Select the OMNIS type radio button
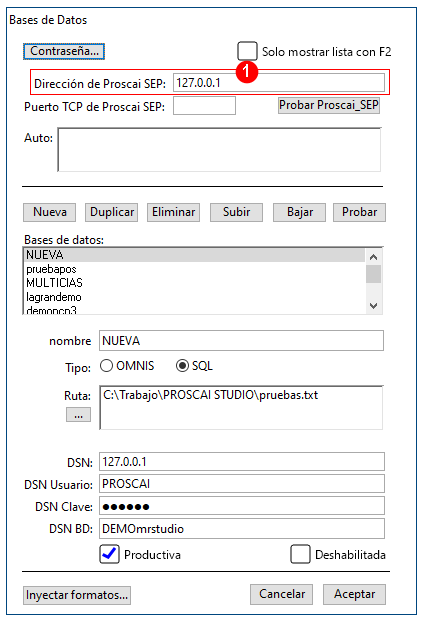425x622 pixels. point(106,365)
